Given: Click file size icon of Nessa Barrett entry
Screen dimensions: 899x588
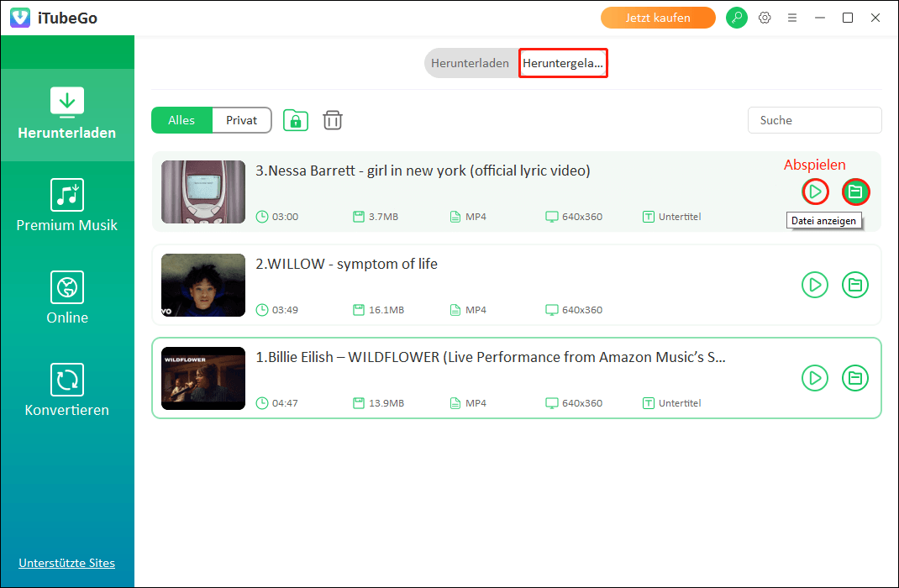Looking at the screenshot, I should (x=359, y=217).
